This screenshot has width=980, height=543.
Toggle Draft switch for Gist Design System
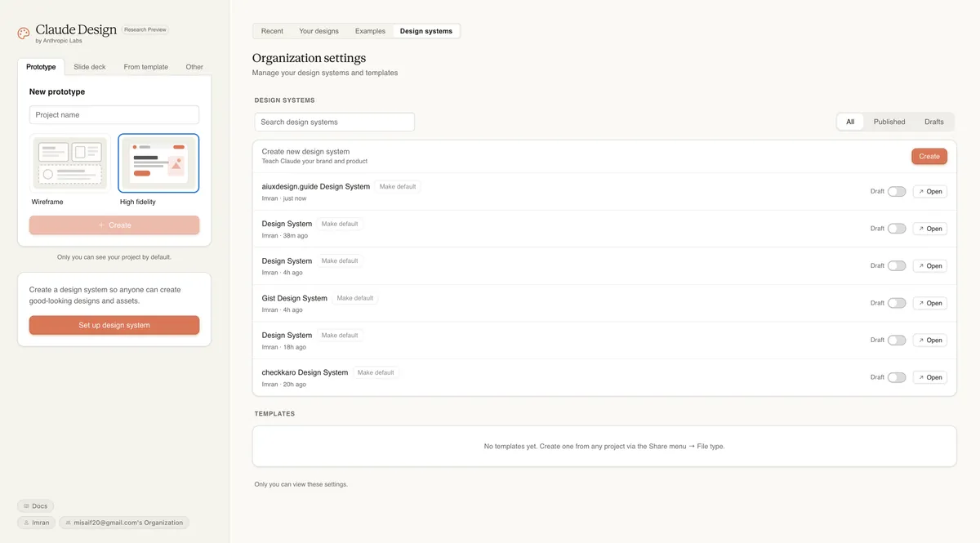(896, 303)
